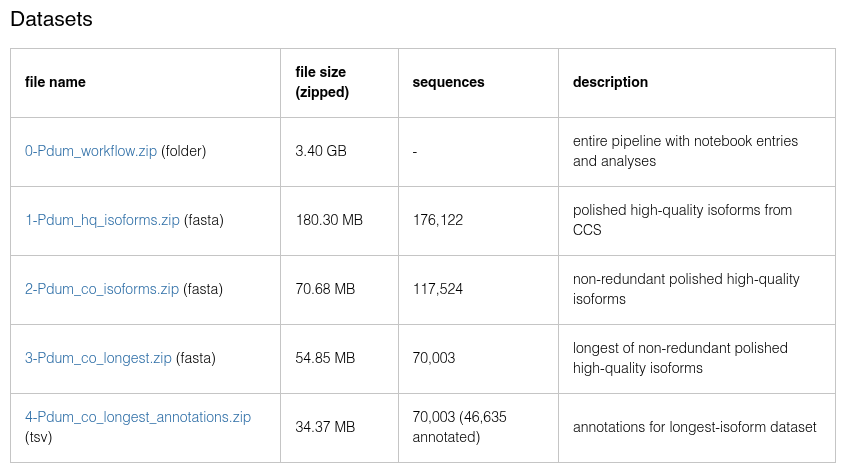
Task: Select the 4-Pdum_co_longest_annotations.zip link
Action: (138, 417)
